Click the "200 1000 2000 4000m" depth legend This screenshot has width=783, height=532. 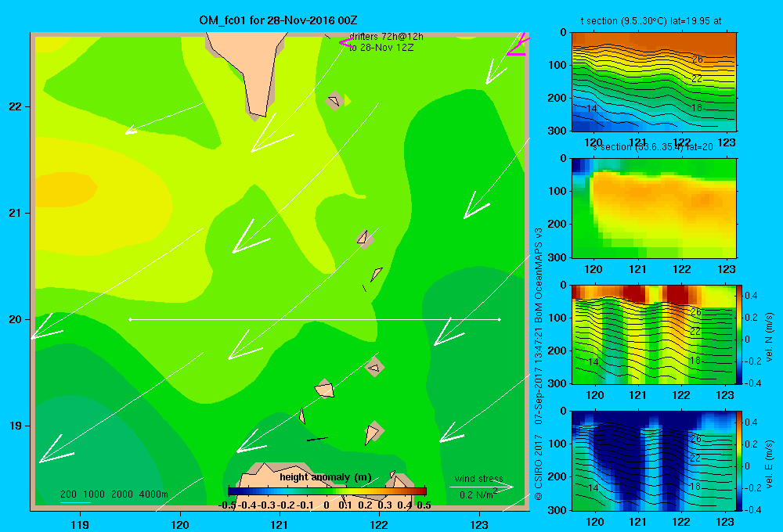(114, 494)
